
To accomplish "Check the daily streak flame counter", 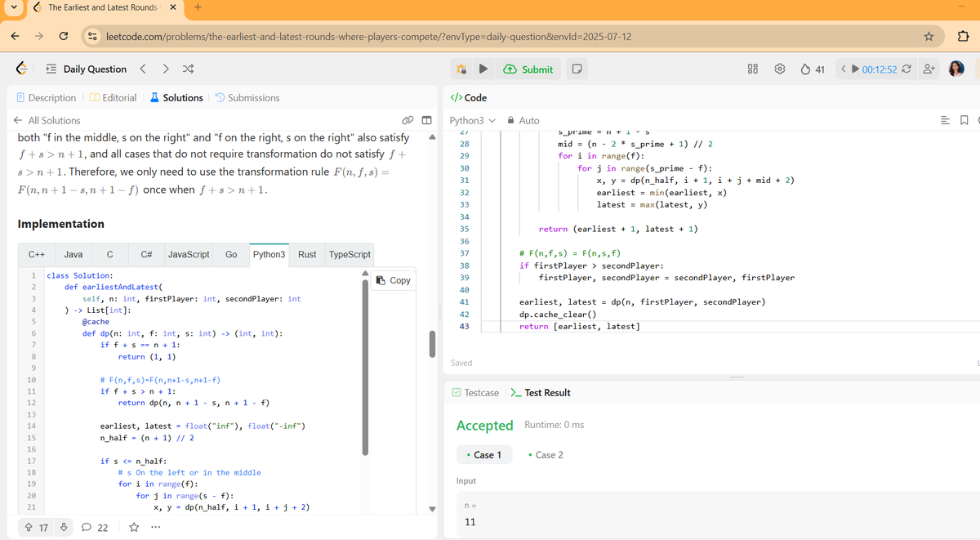I will click(812, 69).
